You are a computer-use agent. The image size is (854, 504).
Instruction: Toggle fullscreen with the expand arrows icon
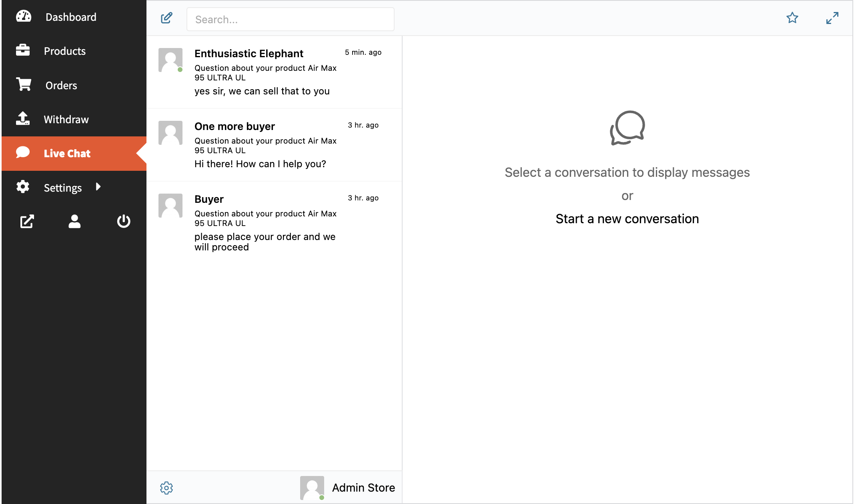(832, 18)
